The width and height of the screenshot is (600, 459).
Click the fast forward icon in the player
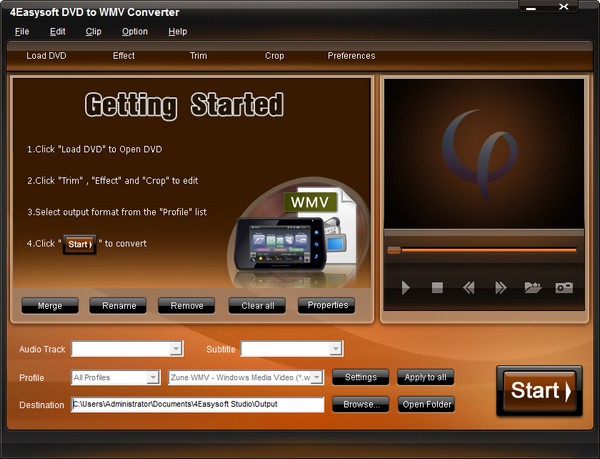[500, 288]
